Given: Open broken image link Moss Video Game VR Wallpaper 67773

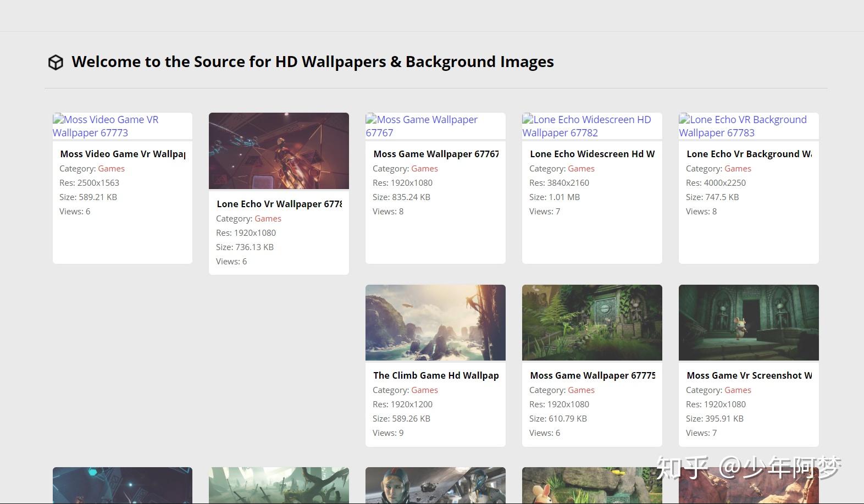Looking at the screenshot, I should [x=106, y=126].
